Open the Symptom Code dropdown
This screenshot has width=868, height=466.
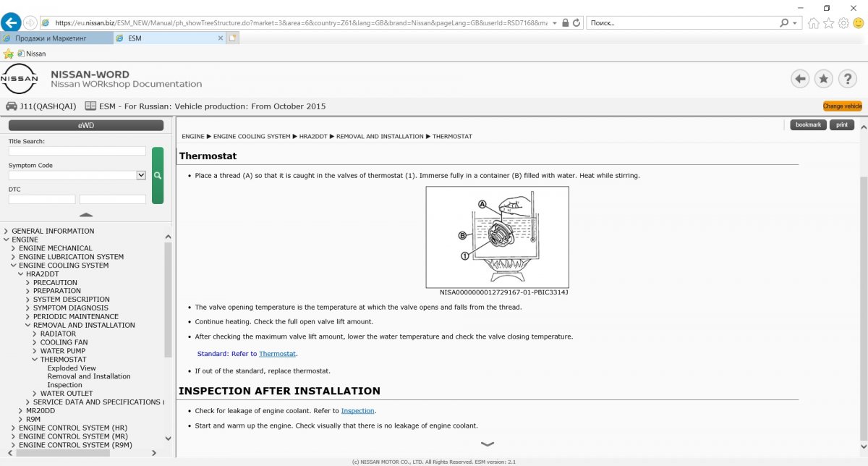tap(141, 175)
